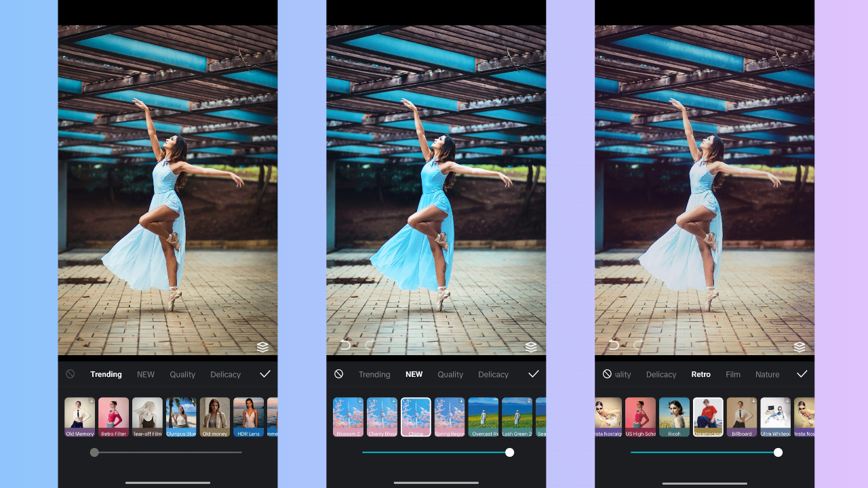Tap the download arrow on Old Memory filter
Screen dimensions: 868x488
(x=90, y=402)
